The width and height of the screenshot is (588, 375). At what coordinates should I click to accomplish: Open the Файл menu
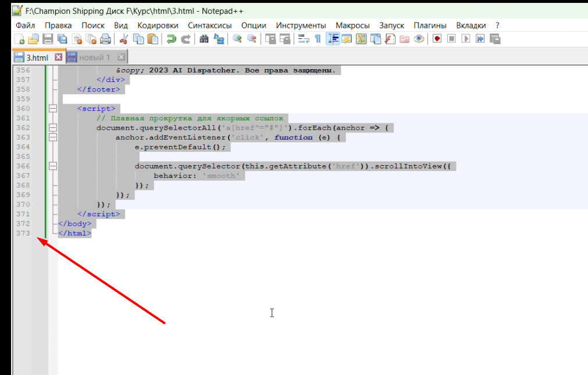click(x=25, y=26)
